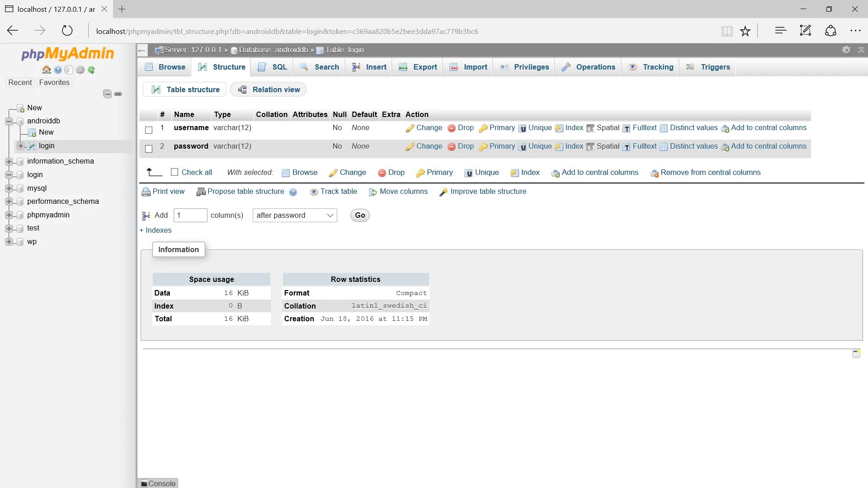The height and width of the screenshot is (488, 868).
Task: Expand the Indexes section below table
Action: tap(156, 230)
